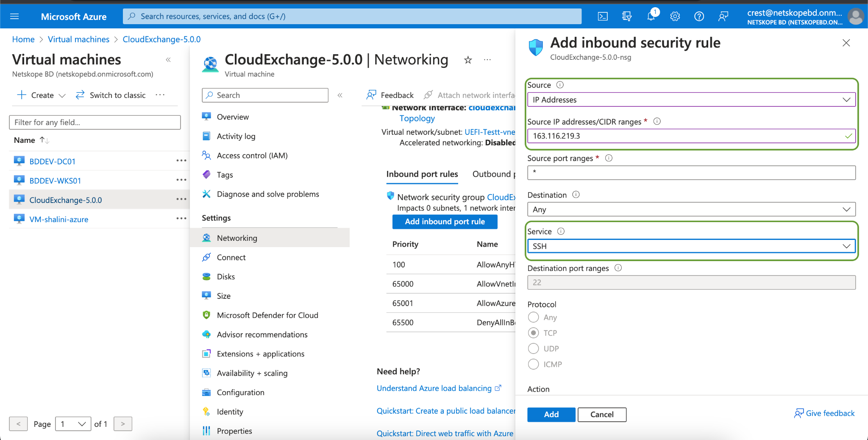This screenshot has height=440, width=868.
Task: Expand the Service dropdown showing SSH
Action: coord(691,246)
